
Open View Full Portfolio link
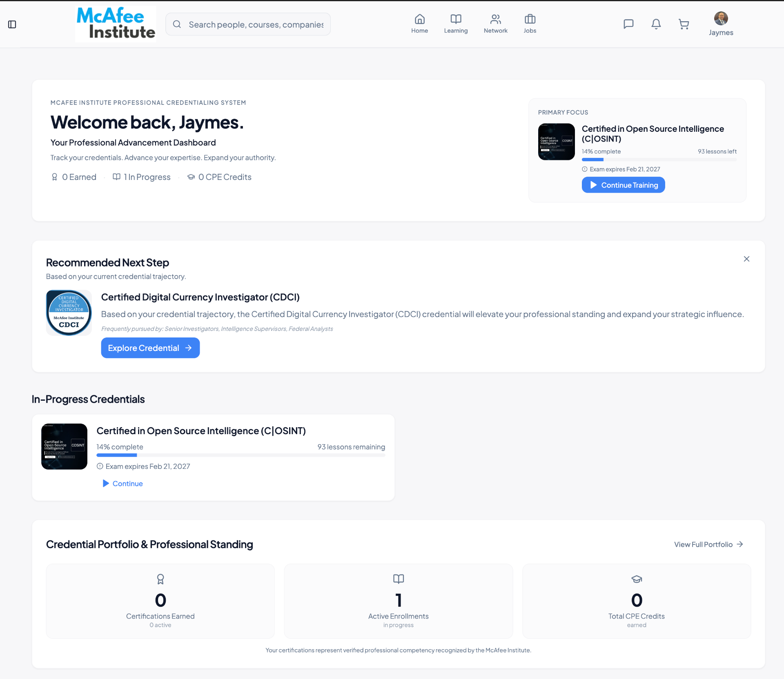point(708,544)
